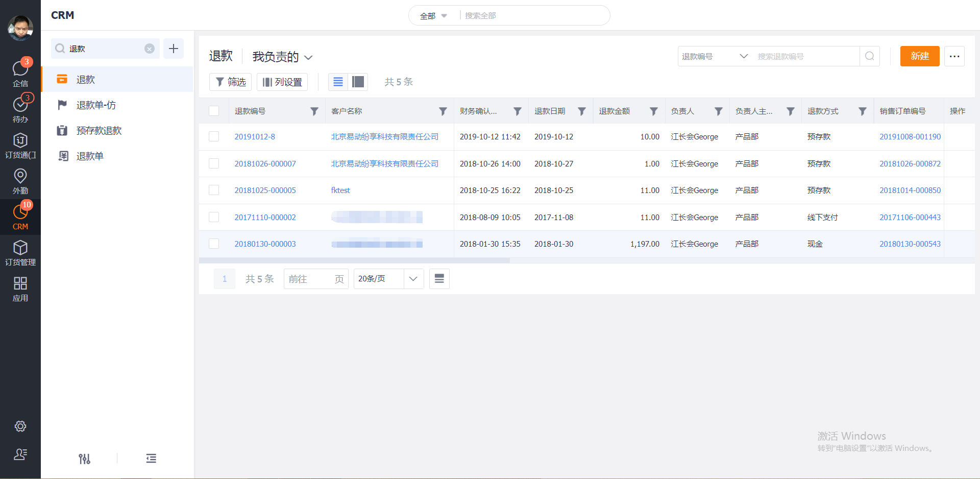Open refund record 20191012-8
This screenshot has height=479, width=980.
255,137
